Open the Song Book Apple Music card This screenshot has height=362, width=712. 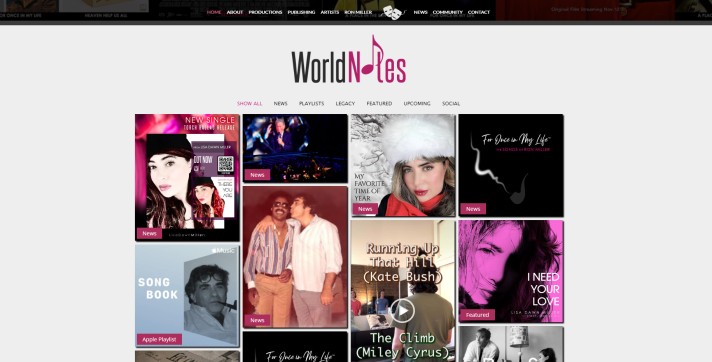click(187, 296)
